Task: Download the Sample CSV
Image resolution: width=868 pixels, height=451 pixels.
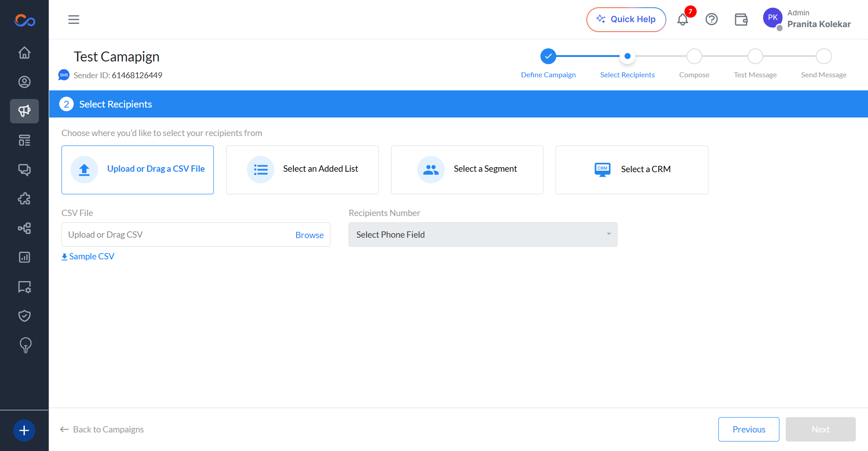Action: (x=88, y=256)
